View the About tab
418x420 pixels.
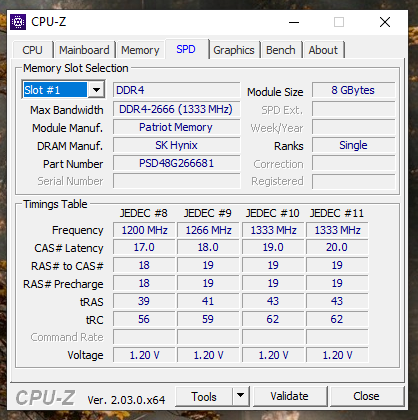click(323, 50)
